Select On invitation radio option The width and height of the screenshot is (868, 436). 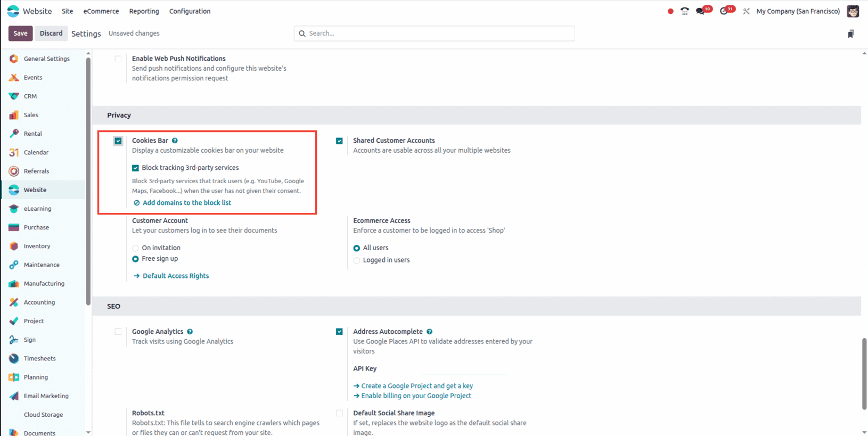point(135,248)
